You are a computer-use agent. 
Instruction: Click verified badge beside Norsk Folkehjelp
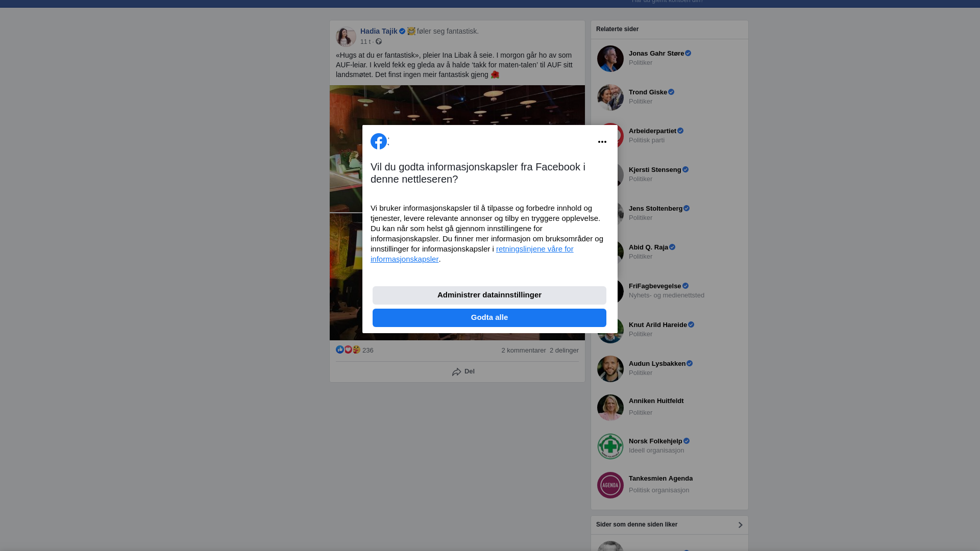(x=687, y=441)
